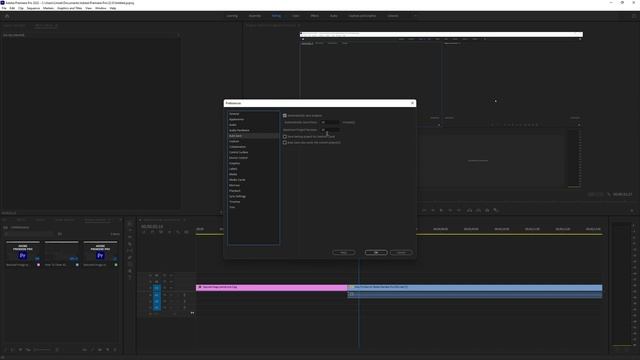Click Extract button in Program monitor
The width and height of the screenshot is (640, 360).
click(478, 210)
